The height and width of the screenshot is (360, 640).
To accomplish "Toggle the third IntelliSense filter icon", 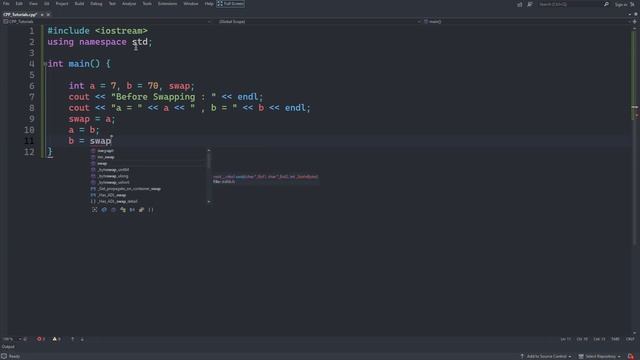I will (x=113, y=210).
